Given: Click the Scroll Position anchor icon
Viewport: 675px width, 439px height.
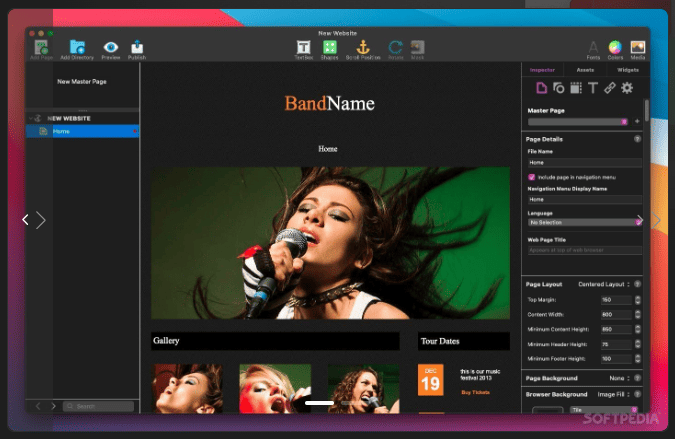Looking at the screenshot, I should pos(363,47).
